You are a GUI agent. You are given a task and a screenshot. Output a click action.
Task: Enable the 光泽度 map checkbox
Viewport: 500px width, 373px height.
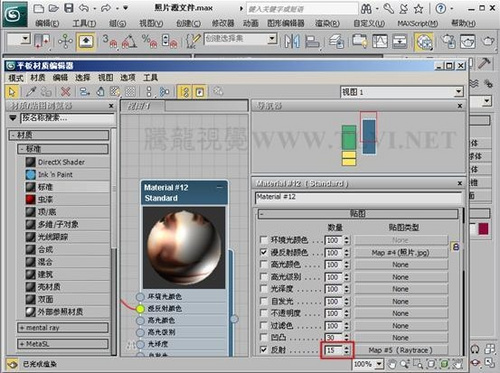pyautogui.click(x=264, y=289)
